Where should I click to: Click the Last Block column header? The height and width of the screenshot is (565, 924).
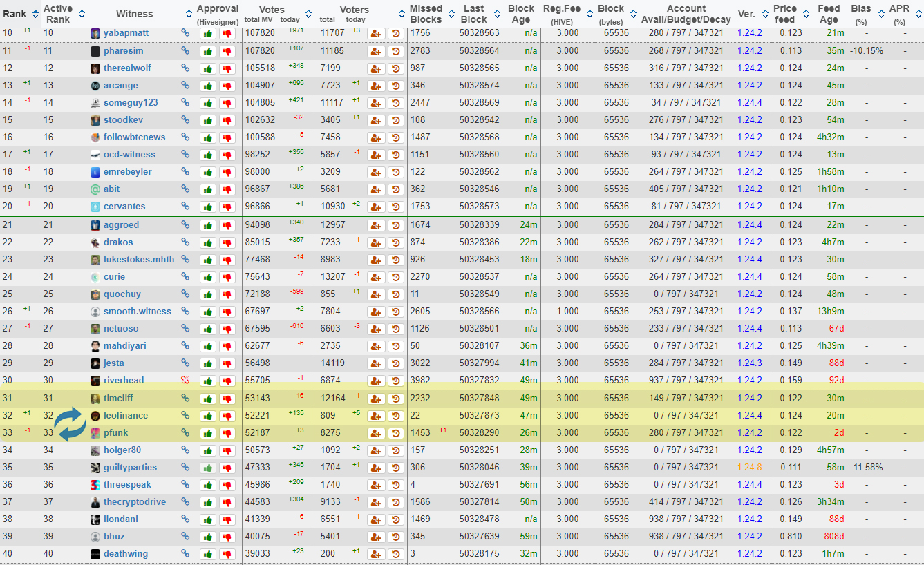click(x=473, y=14)
